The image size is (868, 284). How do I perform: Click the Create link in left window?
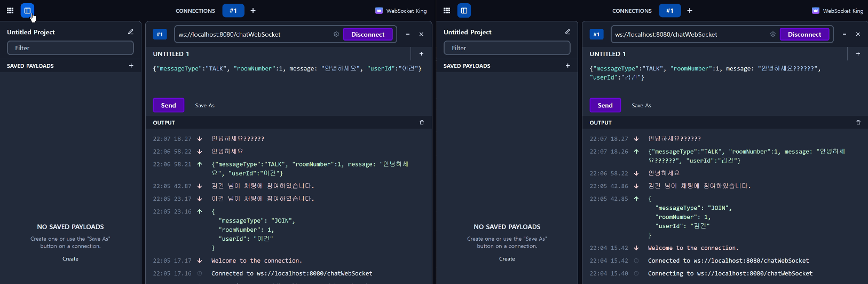tap(70, 259)
